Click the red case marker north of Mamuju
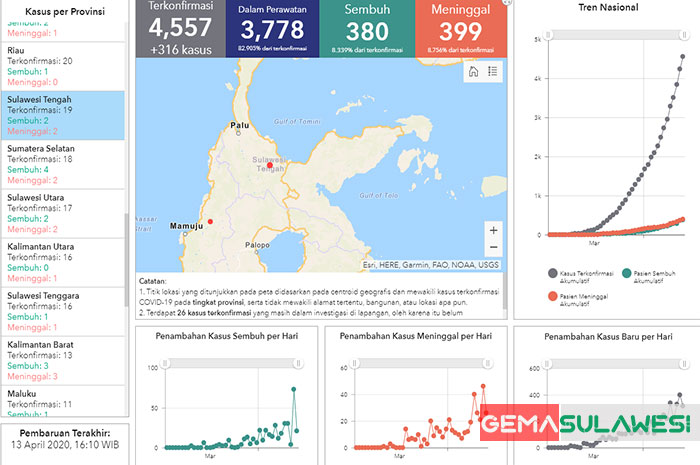Image resolution: width=700 pixels, height=465 pixels. [210, 222]
